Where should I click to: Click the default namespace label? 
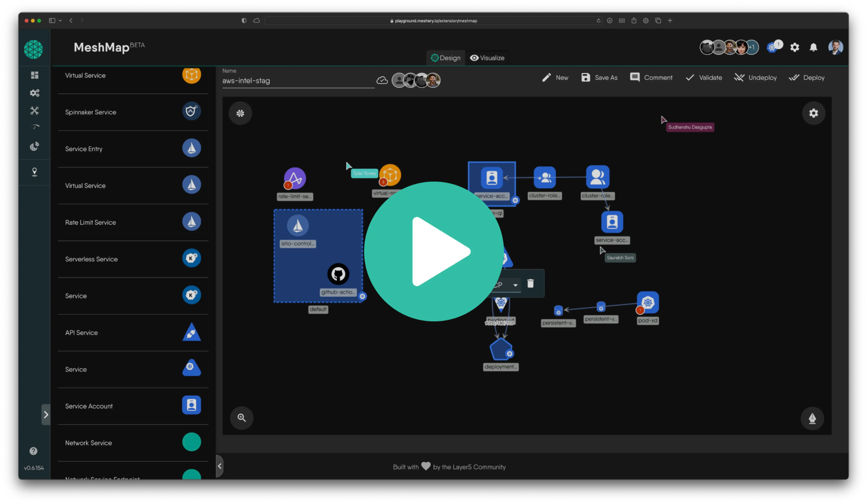tap(318, 309)
